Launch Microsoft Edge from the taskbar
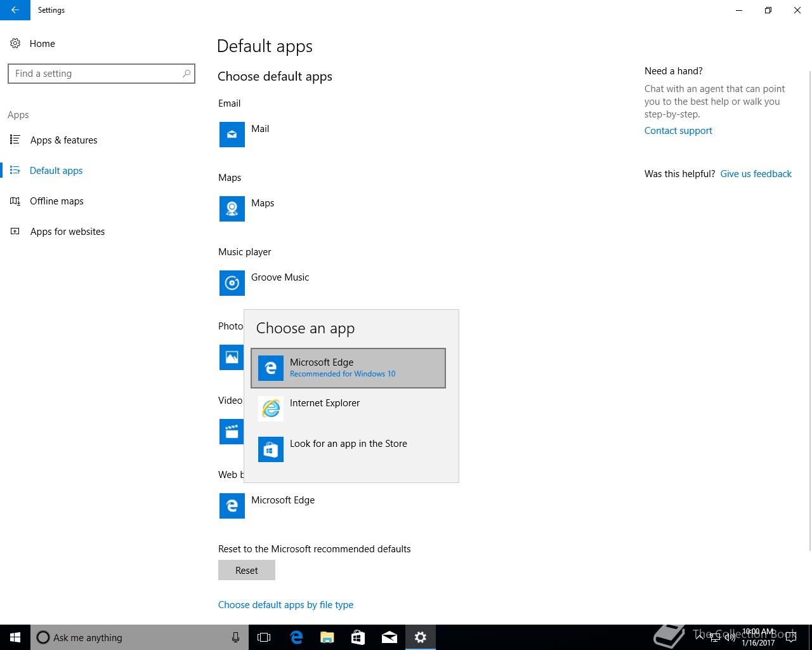Viewport: 812px width, 650px height. point(296,637)
